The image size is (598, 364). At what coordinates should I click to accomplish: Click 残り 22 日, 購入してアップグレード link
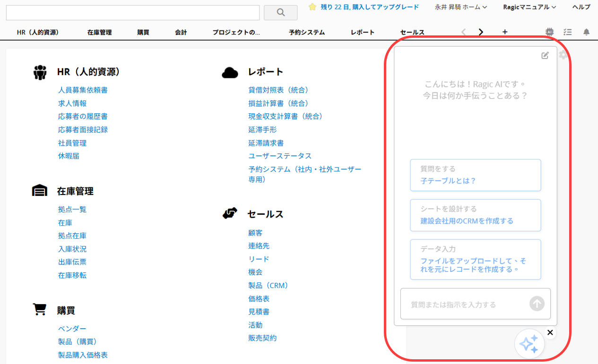(x=370, y=7)
